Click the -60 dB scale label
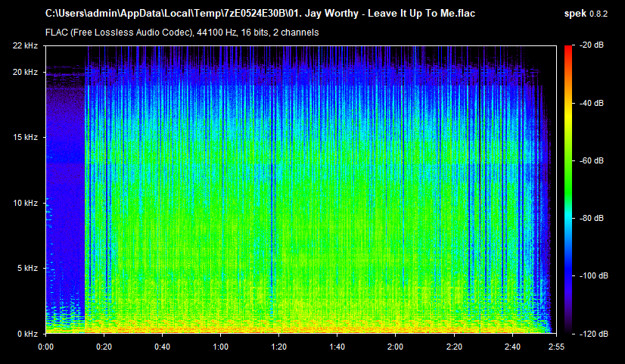This screenshot has height=364, width=625. point(591,160)
